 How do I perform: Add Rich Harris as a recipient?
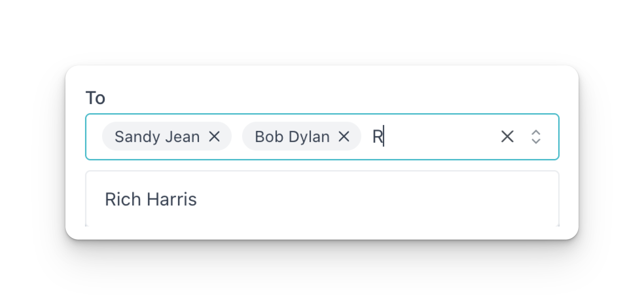coord(151,199)
